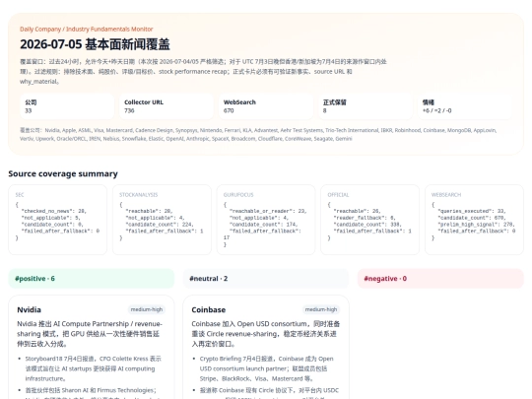Open the WEBSEARCH source coverage card
This screenshot has height=399, width=532.
(474, 220)
